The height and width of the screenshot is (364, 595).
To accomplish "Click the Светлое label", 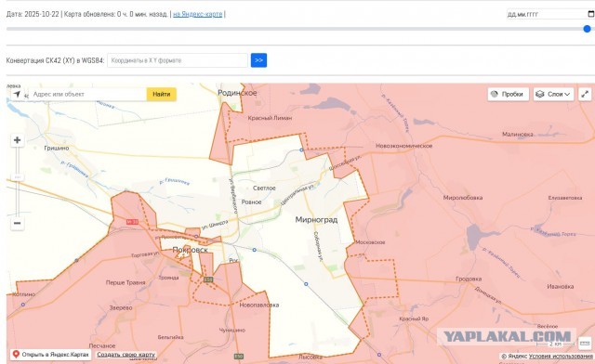I will point(264,188).
